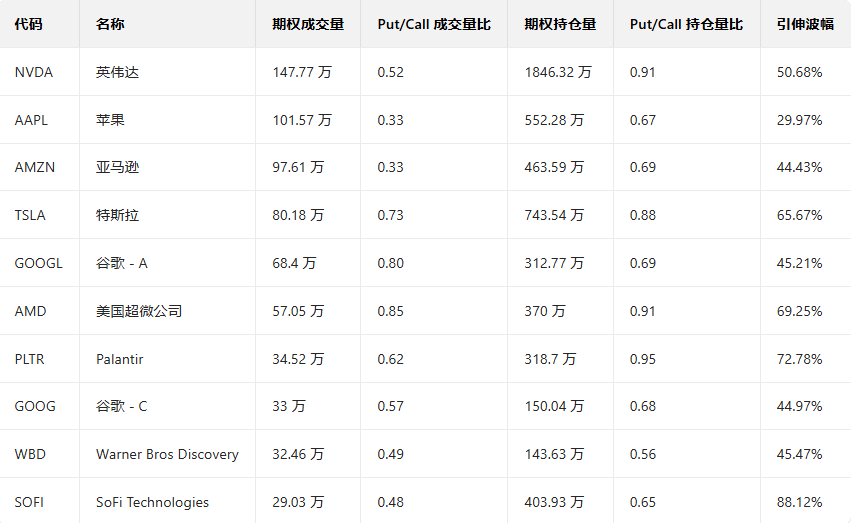Click TSLA's 743.54 万 open interest
The width and height of the screenshot is (851, 523).
tap(554, 215)
